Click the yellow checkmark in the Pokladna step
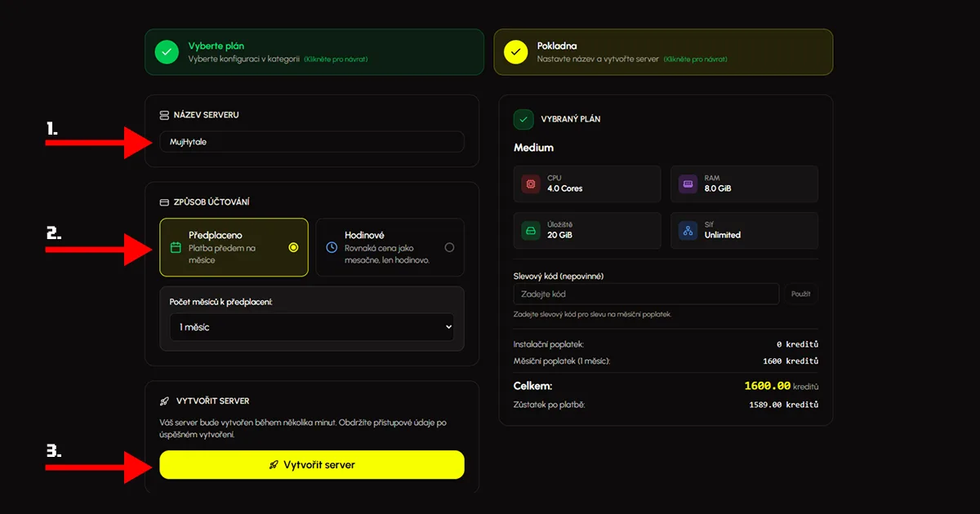980x514 pixels. click(515, 51)
